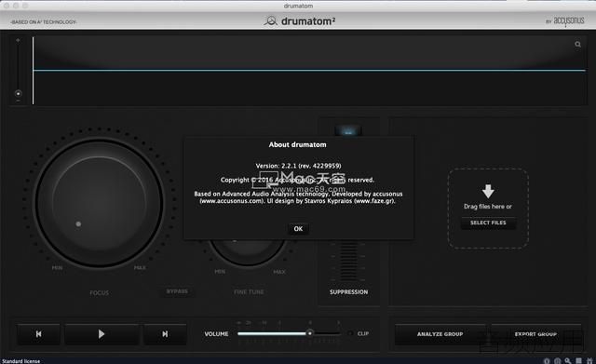Click the red close window button

tap(7, 6)
